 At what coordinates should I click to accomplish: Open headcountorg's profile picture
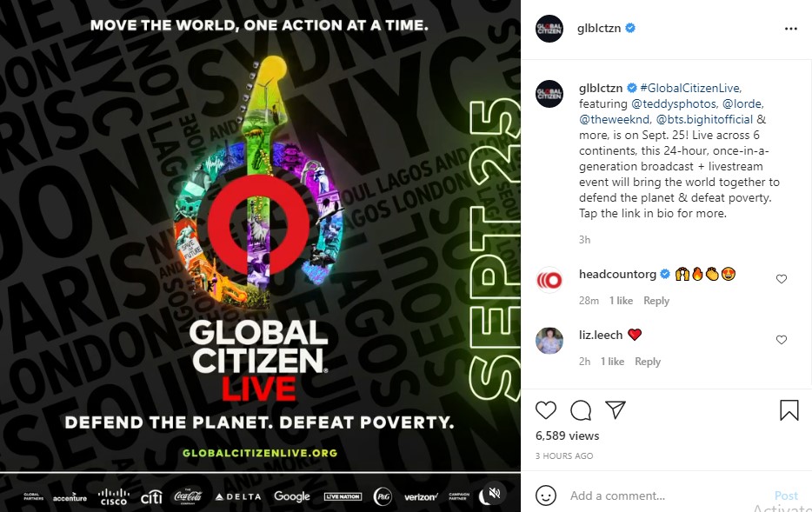point(549,280)
